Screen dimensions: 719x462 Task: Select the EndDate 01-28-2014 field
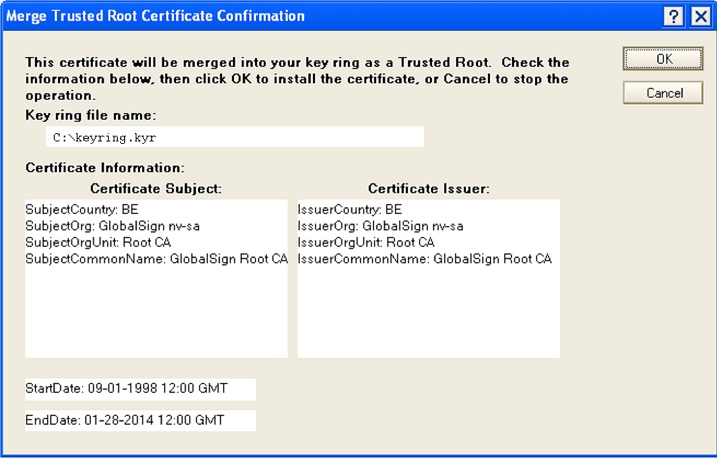click(x=140, y=420)
